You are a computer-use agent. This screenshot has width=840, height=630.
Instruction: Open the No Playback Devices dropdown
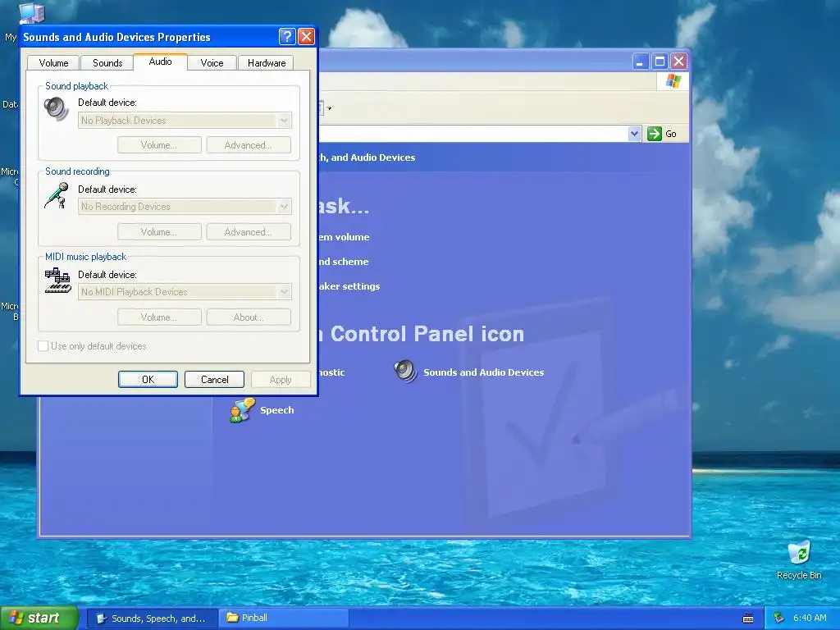point(185,121)
